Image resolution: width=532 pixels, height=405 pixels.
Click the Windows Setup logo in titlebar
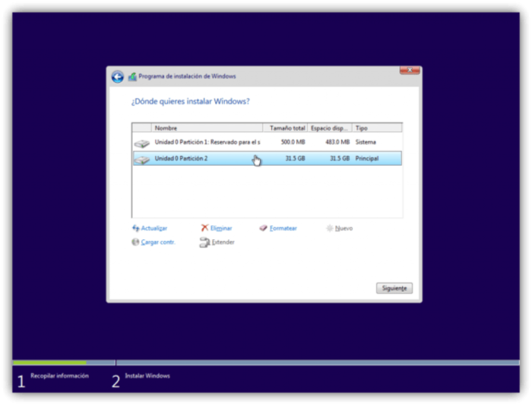(x=131, y=76)
